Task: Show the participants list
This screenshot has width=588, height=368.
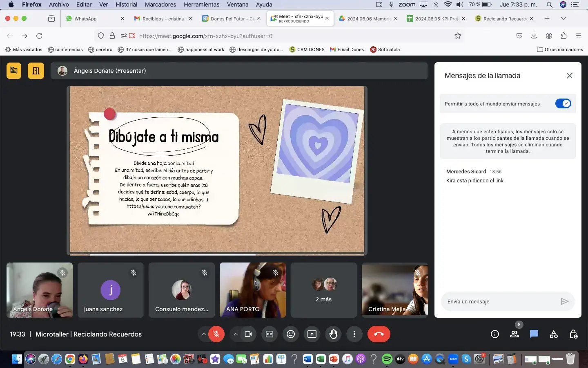Action: coord(514,334)
